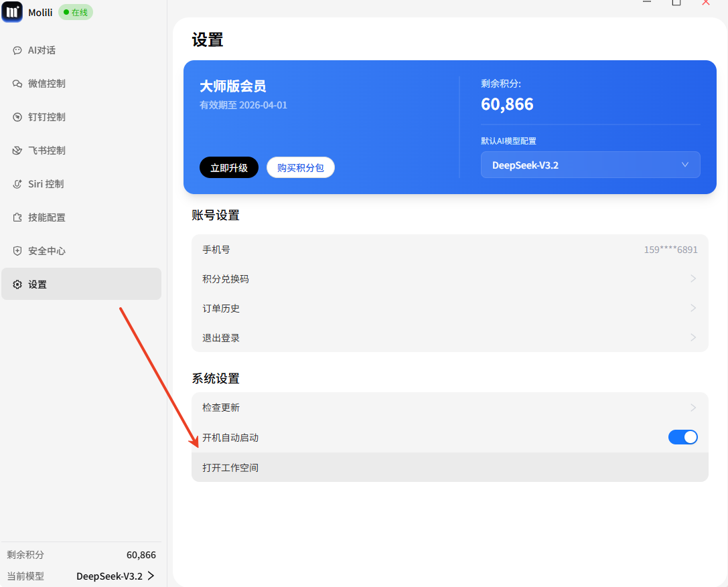Viewport: 728px width, 587px height.
Task: Click the 立即升级 upgrade button
Action: (228, 167)
